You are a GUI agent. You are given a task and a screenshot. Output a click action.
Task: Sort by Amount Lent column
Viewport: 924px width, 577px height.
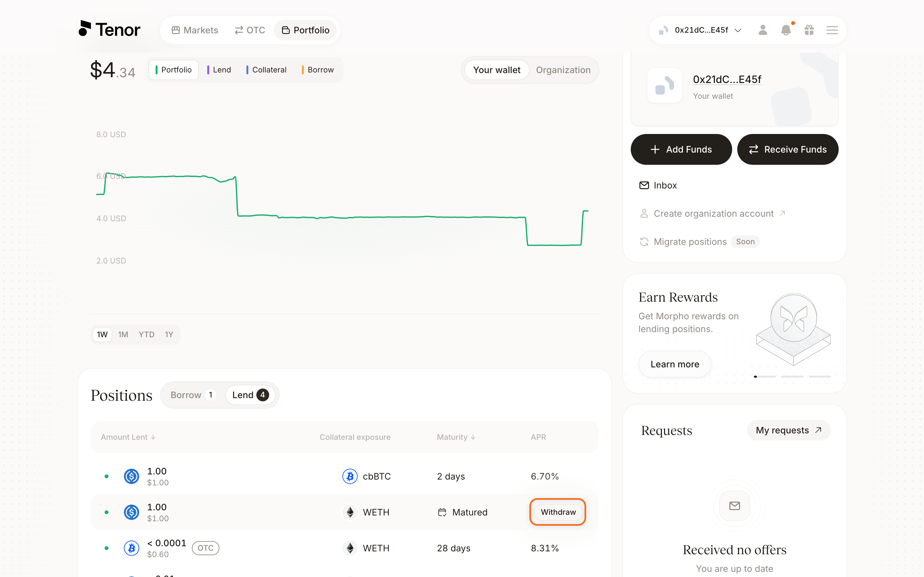(128, 437)
